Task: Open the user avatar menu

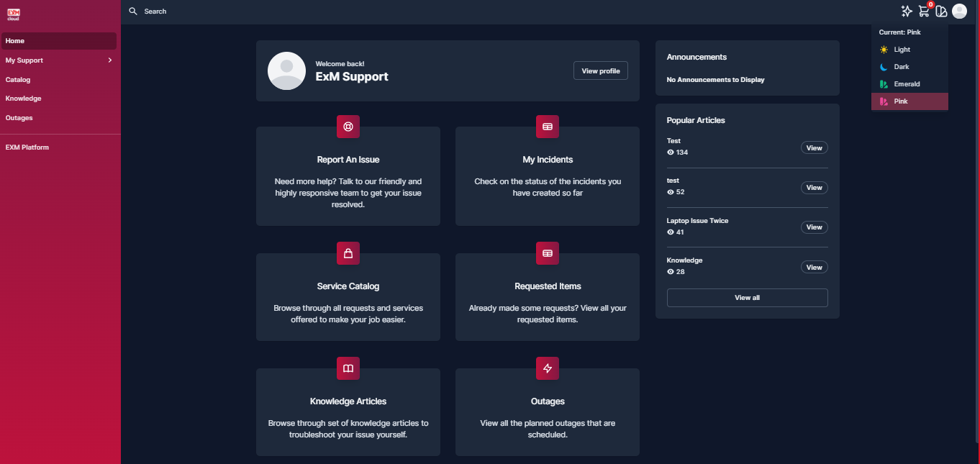Action: pyautogui.click(x=959, y=12)
